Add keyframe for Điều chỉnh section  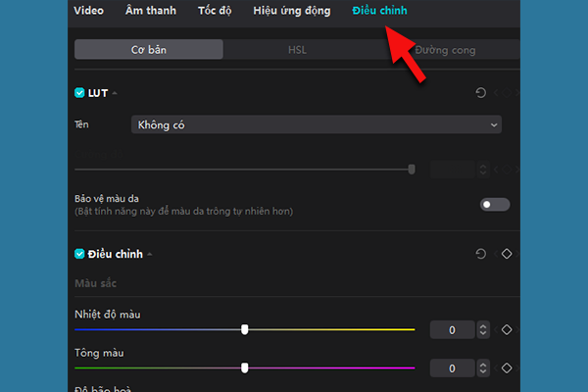click(507, 254)
